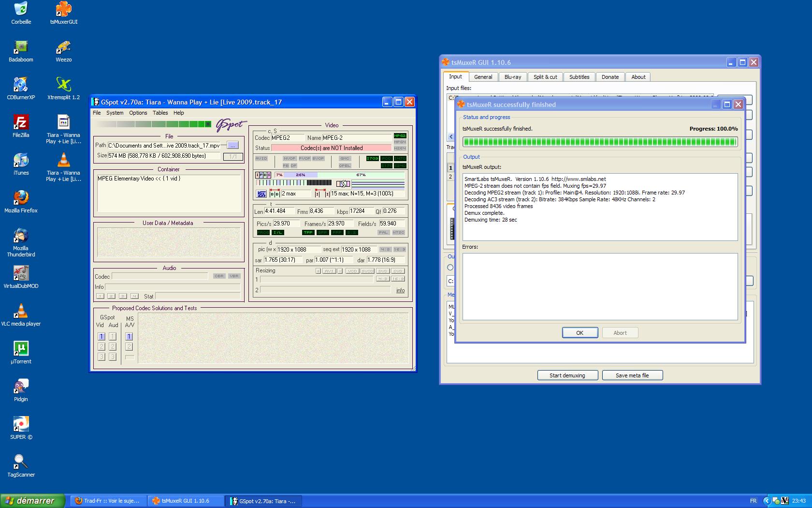This screenshot has height=508, width=812.
Task: Switch to the tsMuxeR General tab
Action: point(483,77)
